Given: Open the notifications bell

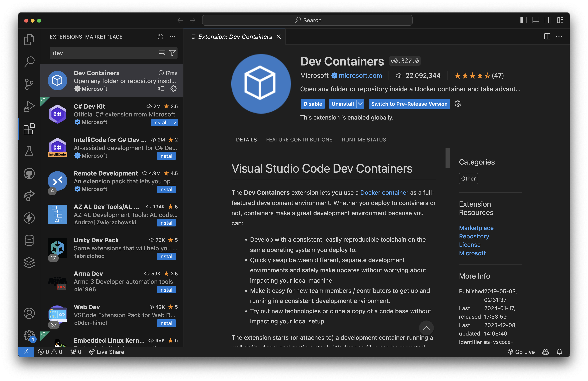Looking at the screenshot, I should click(x=559, y=352).
